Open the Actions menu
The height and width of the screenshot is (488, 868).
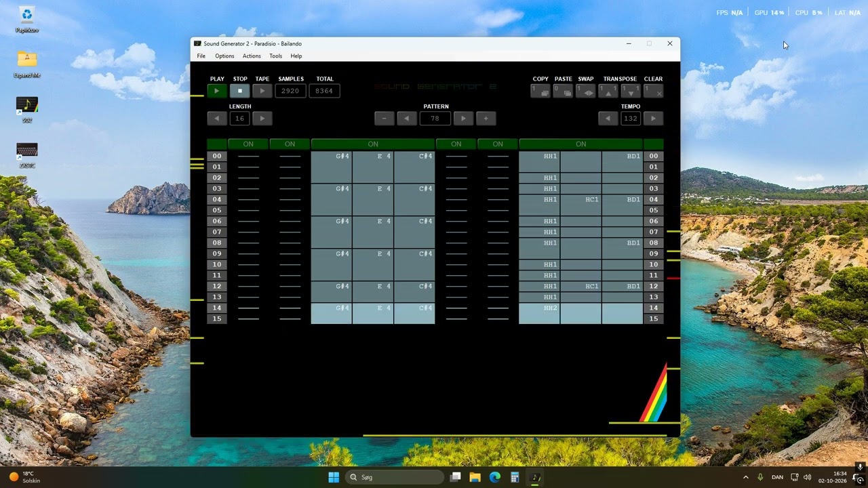click(x=252, y=56)
